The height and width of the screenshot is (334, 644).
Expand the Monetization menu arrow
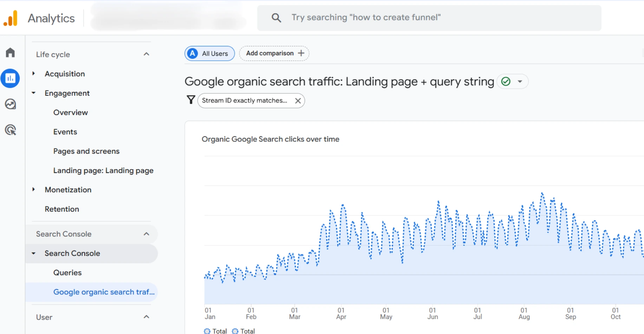point(34,189)
